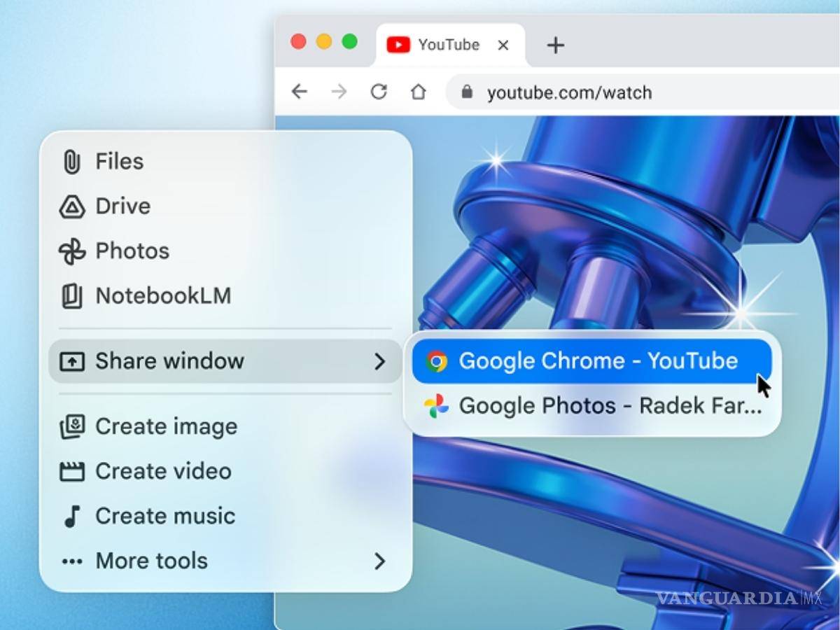The width and height of the screenshot is (840, 630).
Task: Click the Google Photos logo in the submenu
Action: (437, 405)
